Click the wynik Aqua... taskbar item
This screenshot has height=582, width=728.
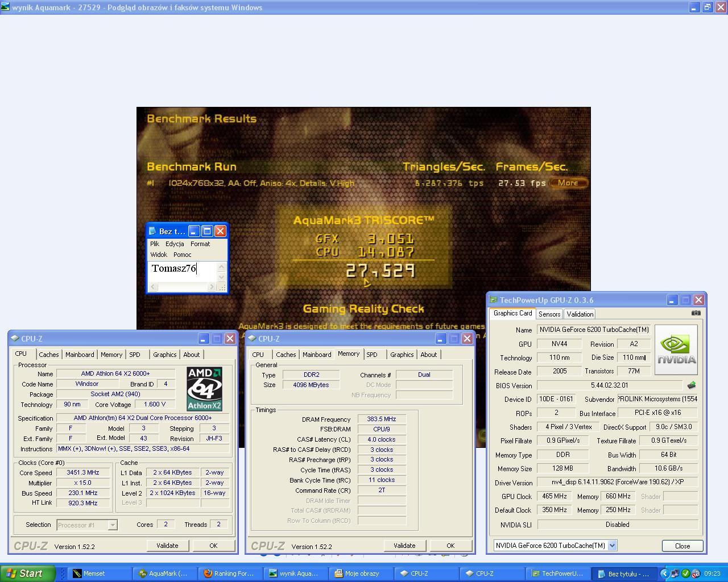click(x=296, y=573)
